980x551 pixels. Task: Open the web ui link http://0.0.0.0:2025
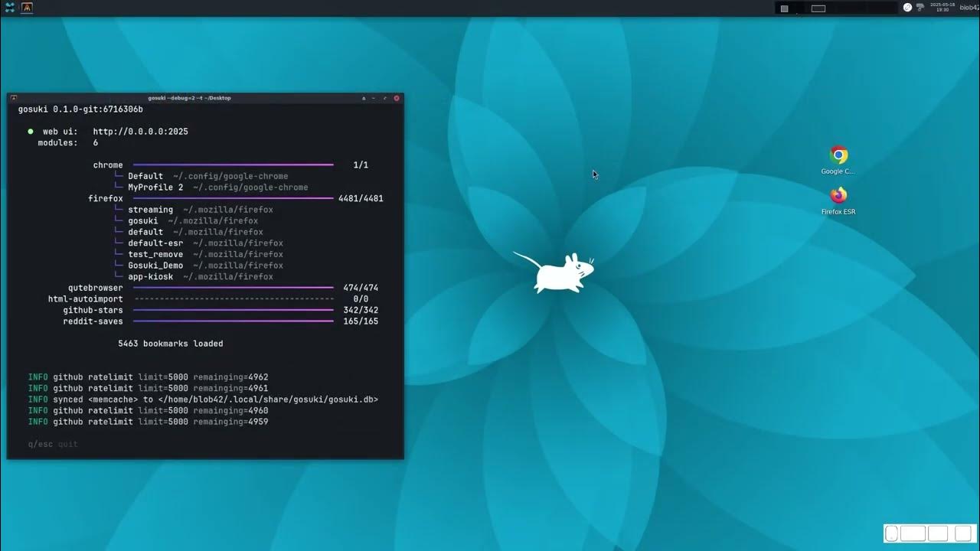[140, 132]
